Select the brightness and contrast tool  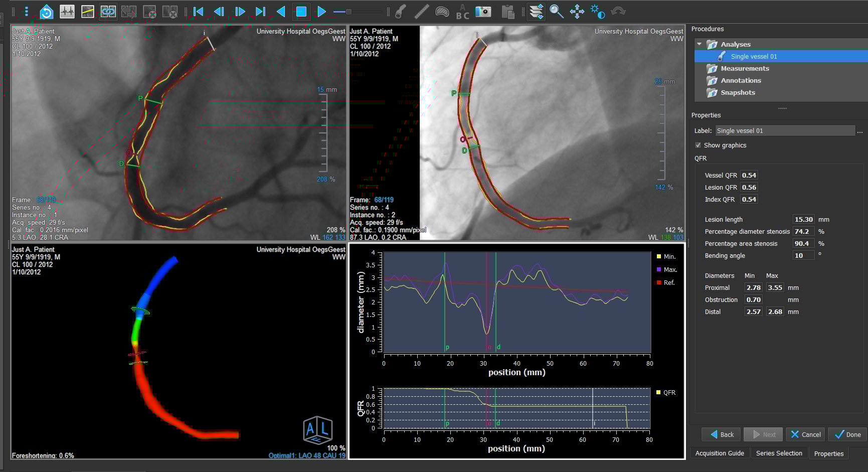click(597, 12)
